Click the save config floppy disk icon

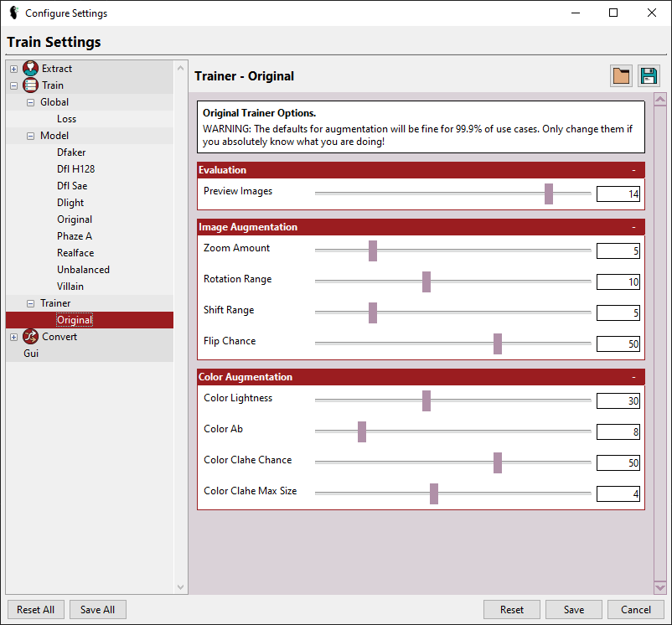[x=649, y=75]
